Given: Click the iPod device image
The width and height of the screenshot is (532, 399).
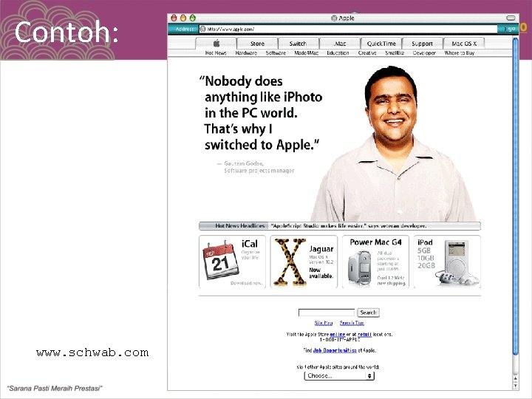Looking at the screenshot, I should (457, 262).
